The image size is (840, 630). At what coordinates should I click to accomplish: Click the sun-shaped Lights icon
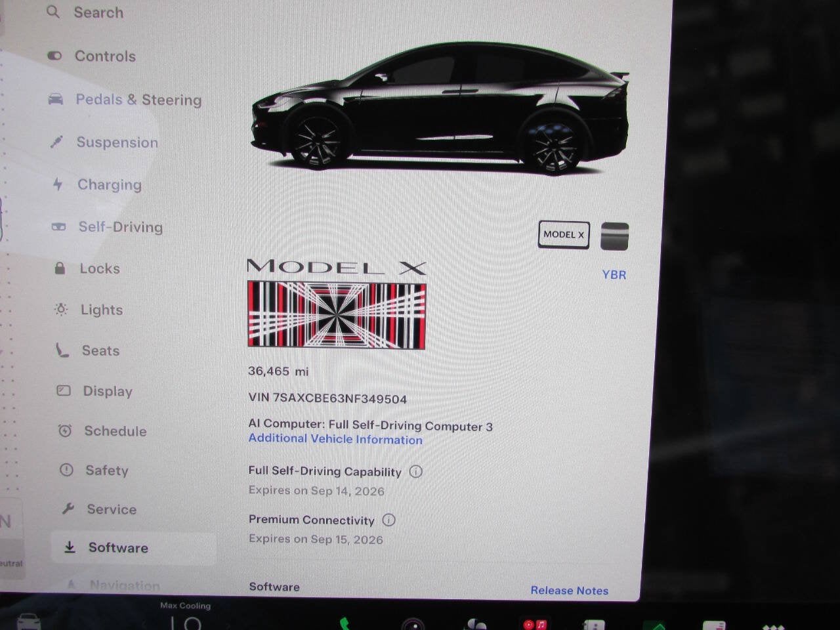click(61, 309)
